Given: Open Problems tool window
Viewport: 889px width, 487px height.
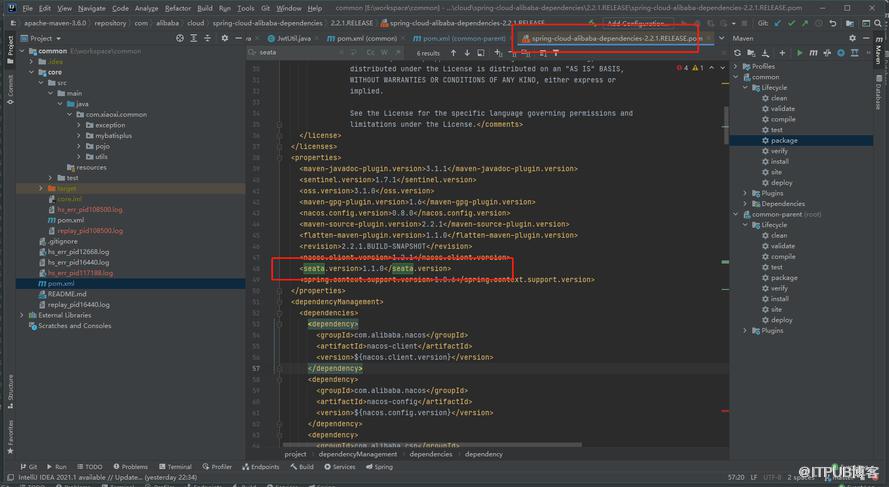Looking at the screenshot, I should coord(130,467).
